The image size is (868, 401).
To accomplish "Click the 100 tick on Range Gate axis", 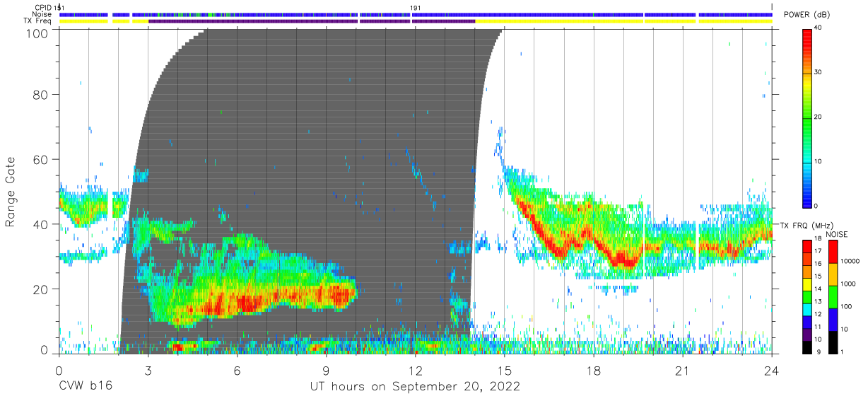I will click(x=37, y=33).
